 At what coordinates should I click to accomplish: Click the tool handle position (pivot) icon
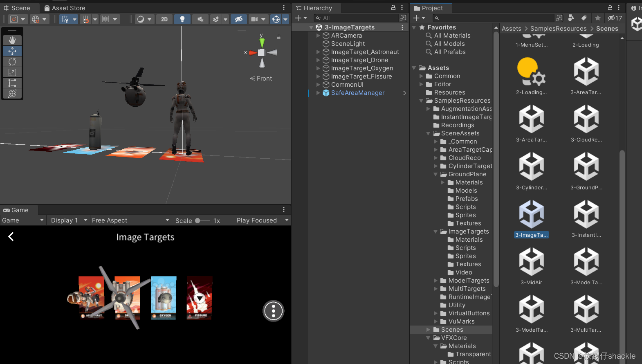pyautogui.click(x=14, y=19)
